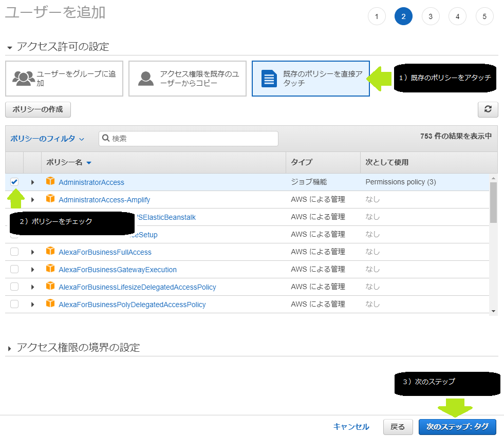Image resolution: width=504 pixels, height=436 pixels.
Task: Click the 次のステップ: タグ button
Action: coord(457,427)
